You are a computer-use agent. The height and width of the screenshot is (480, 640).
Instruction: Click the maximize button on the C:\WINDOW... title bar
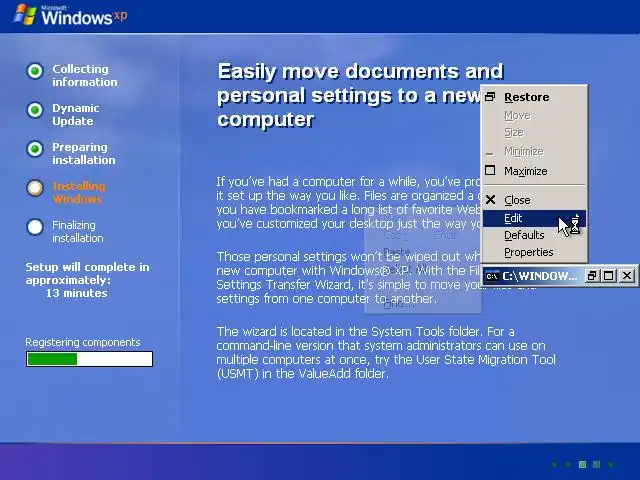tap(609, 276)
